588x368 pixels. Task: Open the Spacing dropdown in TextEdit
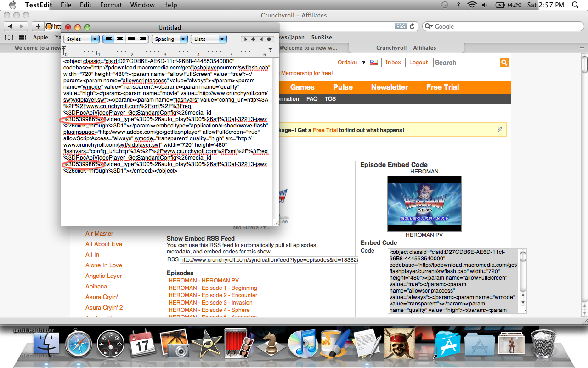click(x=170, y=39)
